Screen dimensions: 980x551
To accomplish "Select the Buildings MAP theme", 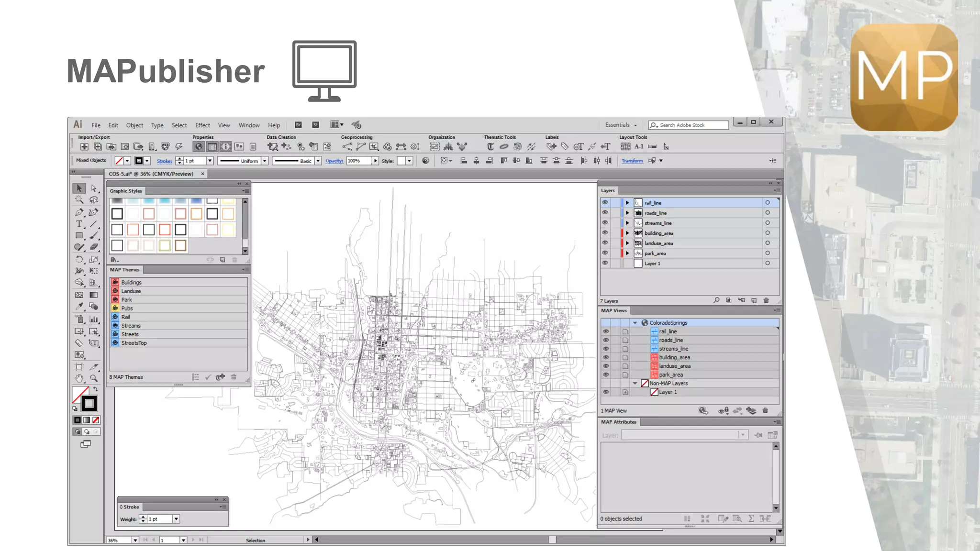I will click(179, 282).
